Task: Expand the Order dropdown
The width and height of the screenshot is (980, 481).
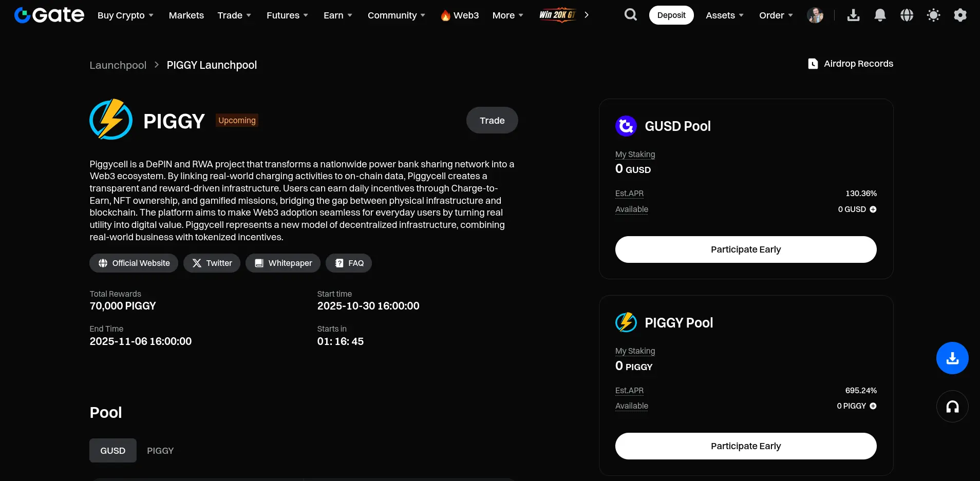Action: click(x=776, y=15)
